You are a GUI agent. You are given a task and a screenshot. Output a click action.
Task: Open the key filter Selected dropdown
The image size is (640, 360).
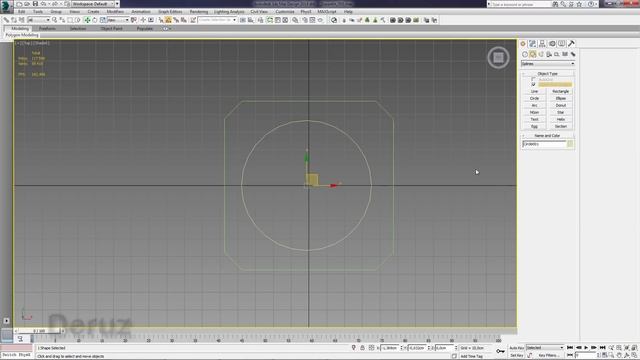(545, 348)
